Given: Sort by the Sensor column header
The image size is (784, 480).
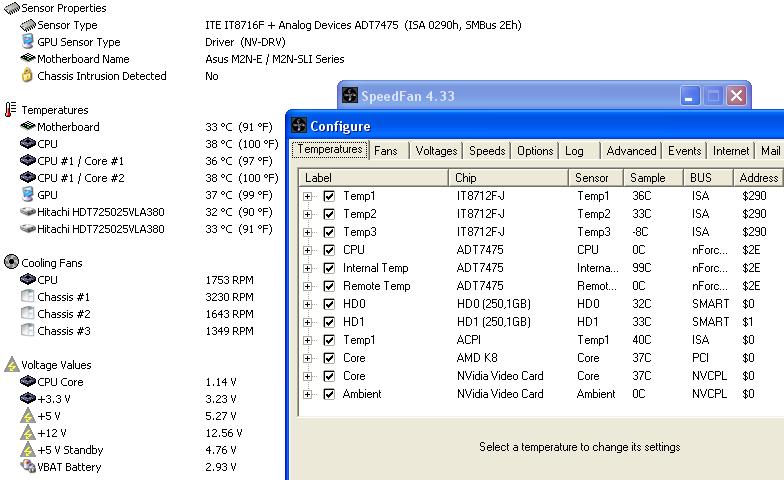Looking at the screenshot, I should pos(596,178).
